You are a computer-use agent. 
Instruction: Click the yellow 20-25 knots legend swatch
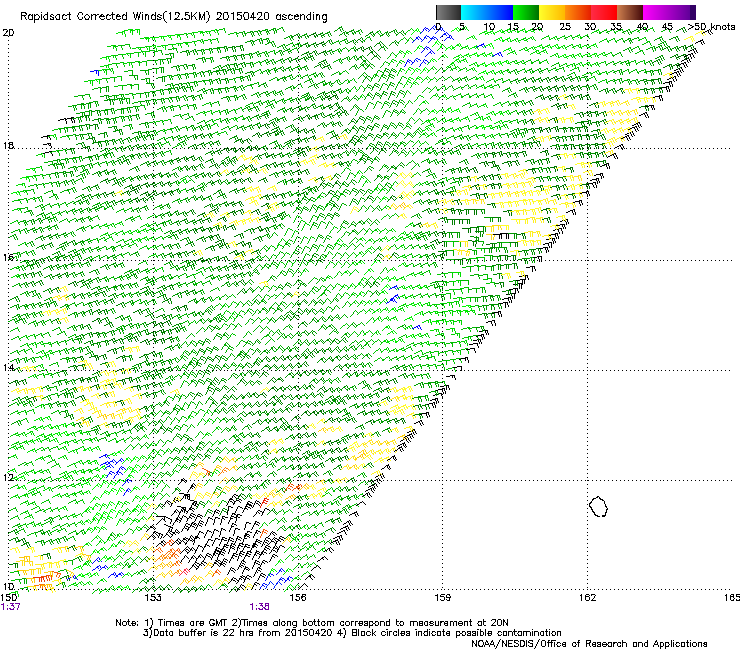[552, 12]
